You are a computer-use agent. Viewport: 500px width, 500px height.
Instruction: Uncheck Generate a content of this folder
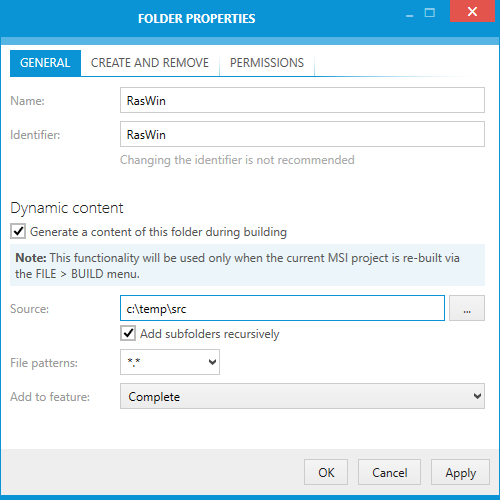coord(18,231)
